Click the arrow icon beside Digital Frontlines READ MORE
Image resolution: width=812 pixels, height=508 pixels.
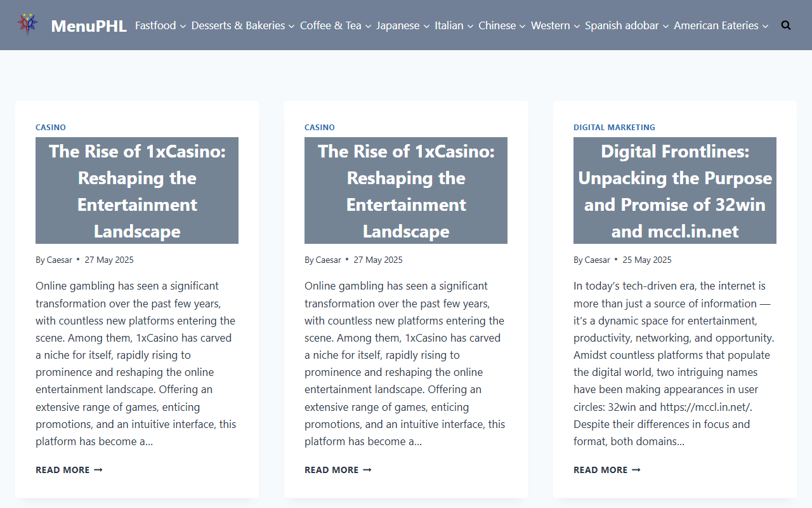pyautogui.click(x=636, y=470)
